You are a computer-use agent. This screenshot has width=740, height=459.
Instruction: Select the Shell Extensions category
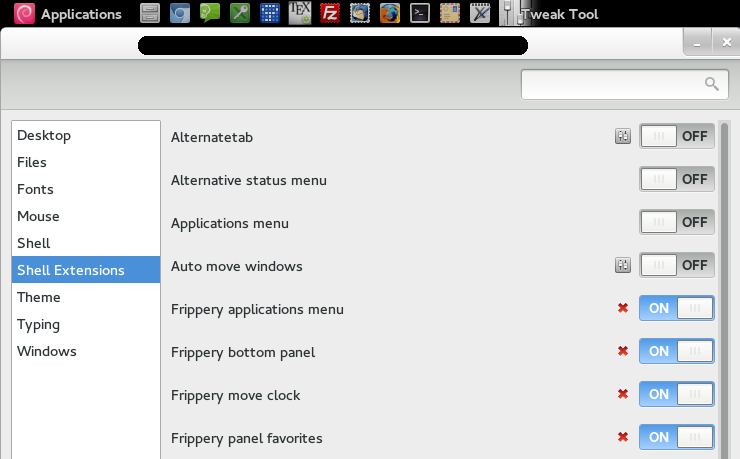86,270
